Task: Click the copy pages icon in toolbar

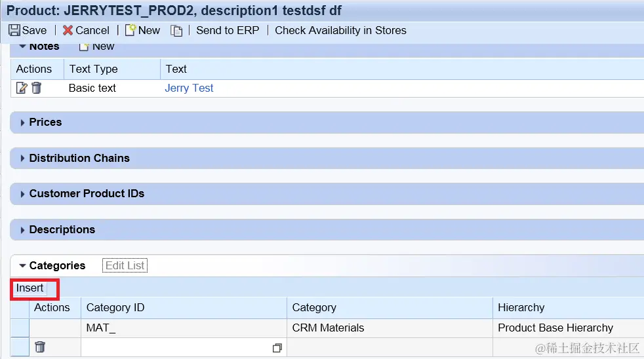Action: pyautogui.click(x=176, y=31)
